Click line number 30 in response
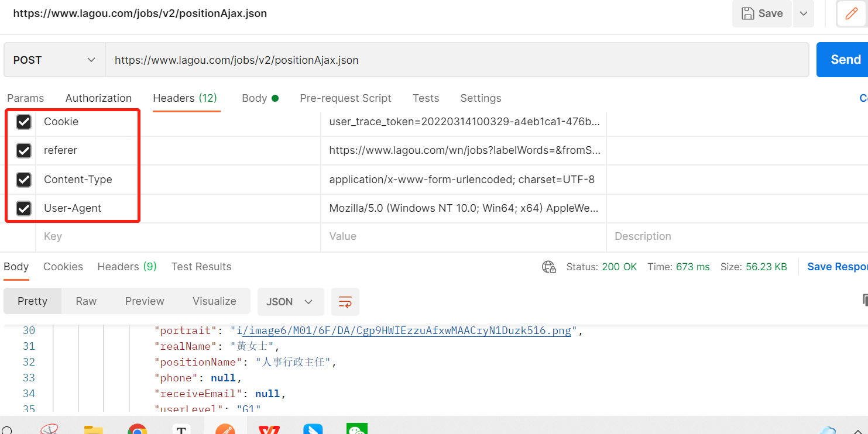 tap(29, 330)
